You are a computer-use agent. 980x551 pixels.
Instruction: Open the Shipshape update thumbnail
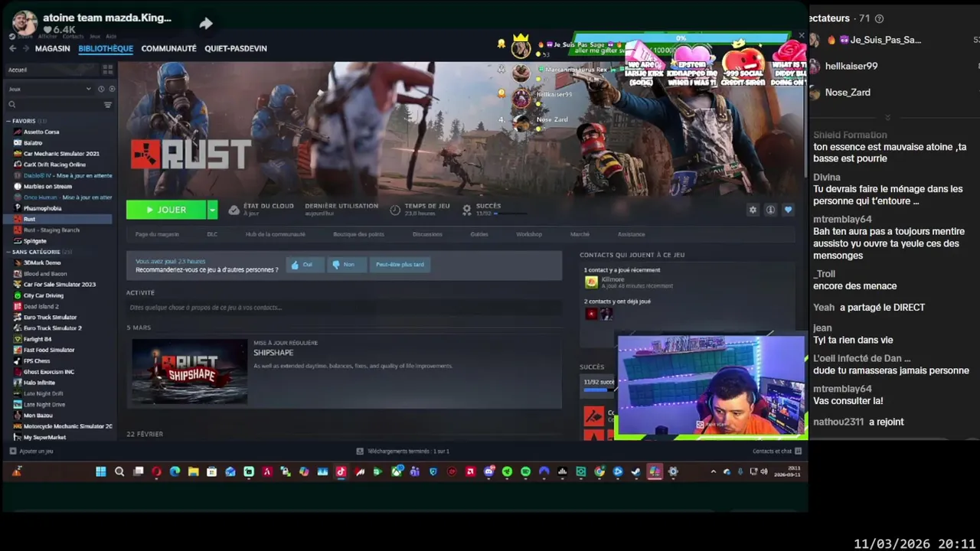(x=189, y=371)
